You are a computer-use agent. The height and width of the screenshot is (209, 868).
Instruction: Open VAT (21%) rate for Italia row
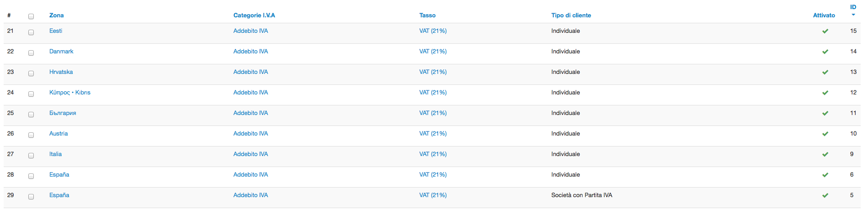tap(433, 154)
